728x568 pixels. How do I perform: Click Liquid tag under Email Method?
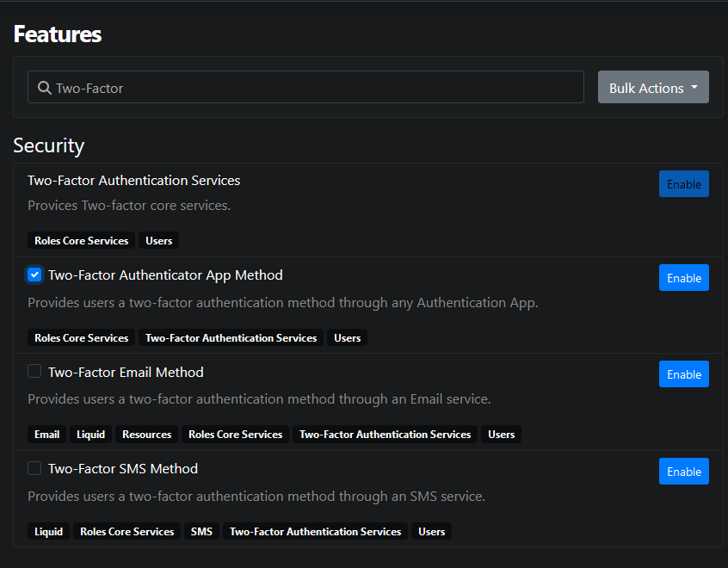pyautogui.click(x=90, y=435)
